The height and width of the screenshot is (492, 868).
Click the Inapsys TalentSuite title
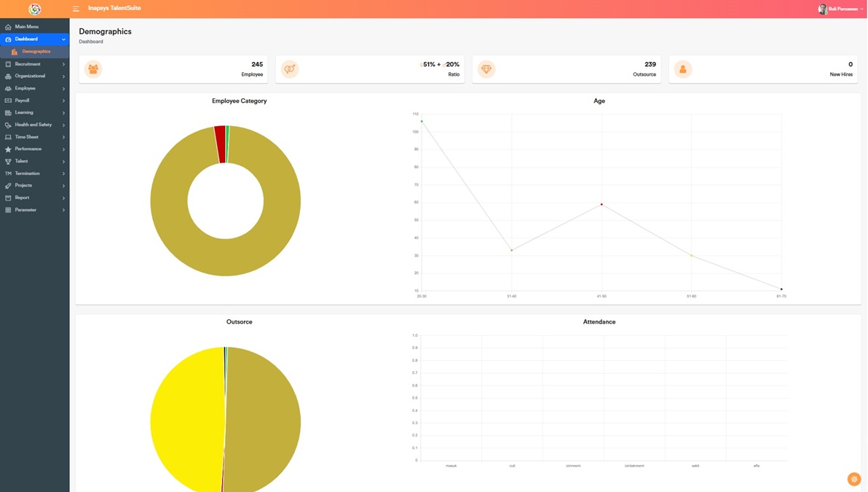tap(114, 8)
